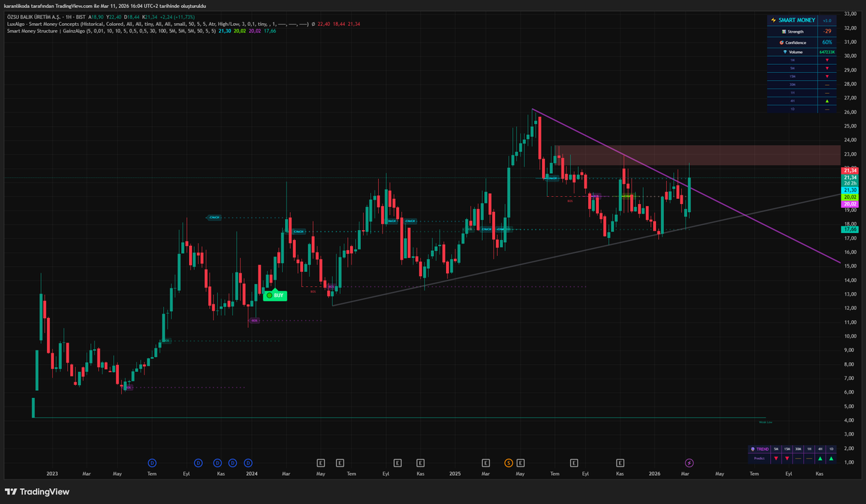Open the orange split S marker

pos(508,462)
